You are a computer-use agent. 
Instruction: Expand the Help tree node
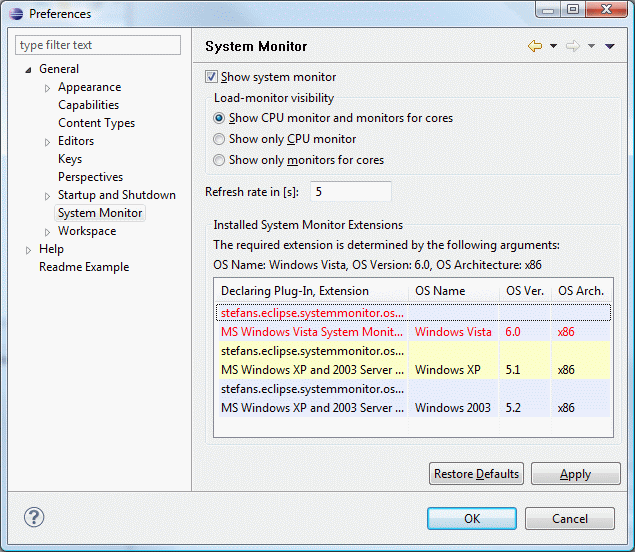coord(28,250)
